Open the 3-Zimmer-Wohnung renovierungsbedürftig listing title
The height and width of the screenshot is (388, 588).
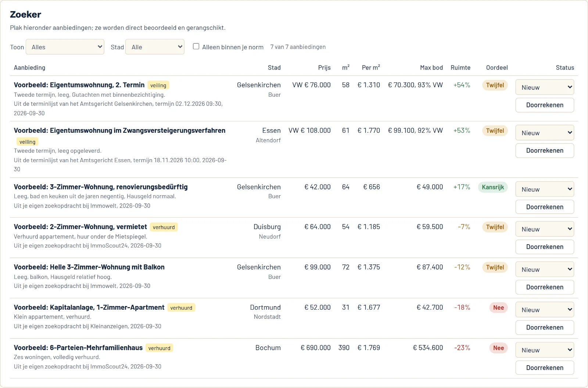[x=101, y=187]
